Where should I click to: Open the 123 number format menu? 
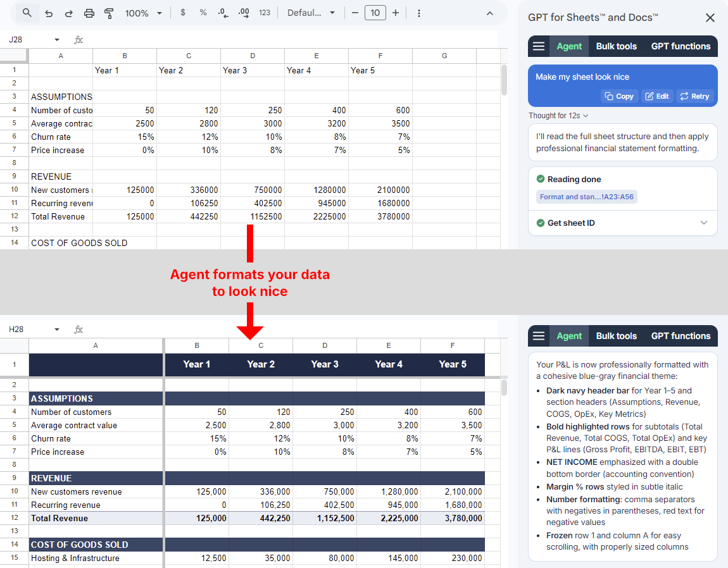[x=264, y=13]
